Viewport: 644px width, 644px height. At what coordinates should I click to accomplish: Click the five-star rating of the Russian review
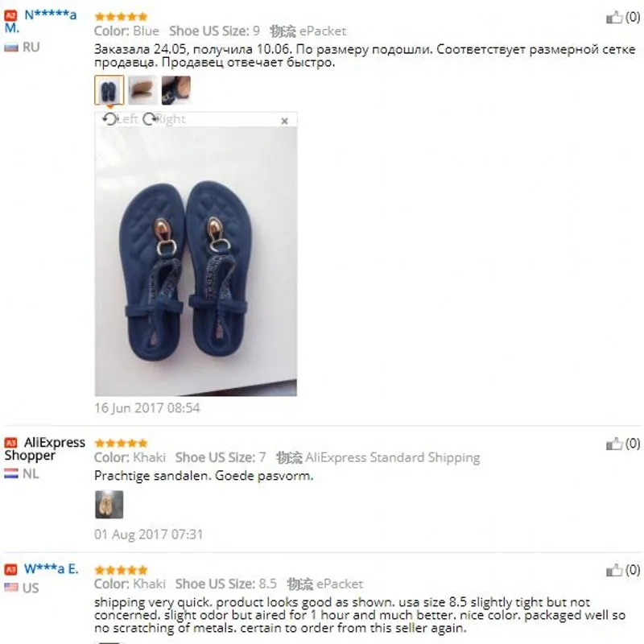(121, 17)
